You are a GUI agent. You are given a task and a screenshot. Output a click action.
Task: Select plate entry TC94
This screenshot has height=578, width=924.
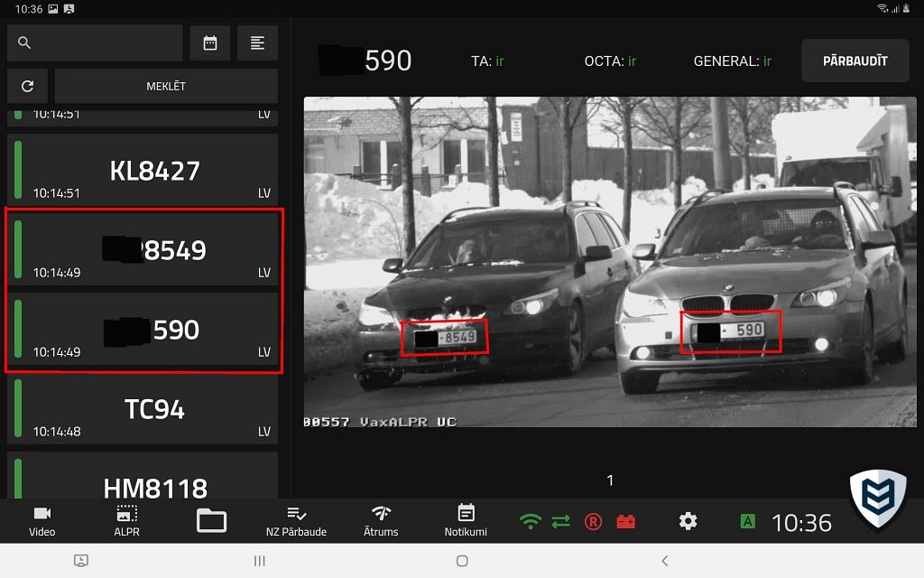point(143,409)
